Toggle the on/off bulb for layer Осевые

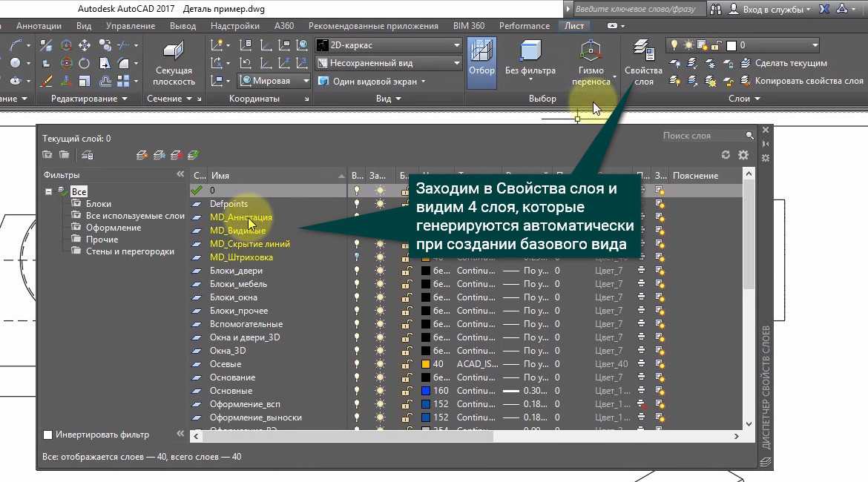click(x=357, y=364)
